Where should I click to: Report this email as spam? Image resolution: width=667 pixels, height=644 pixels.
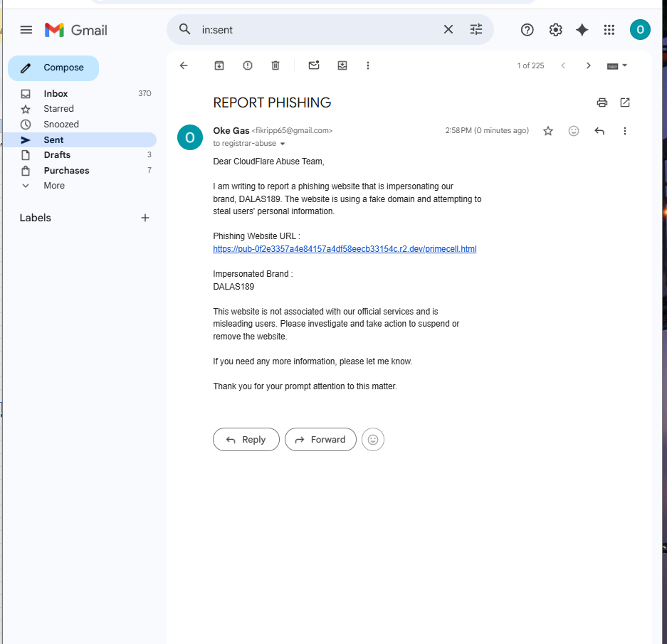248,65
